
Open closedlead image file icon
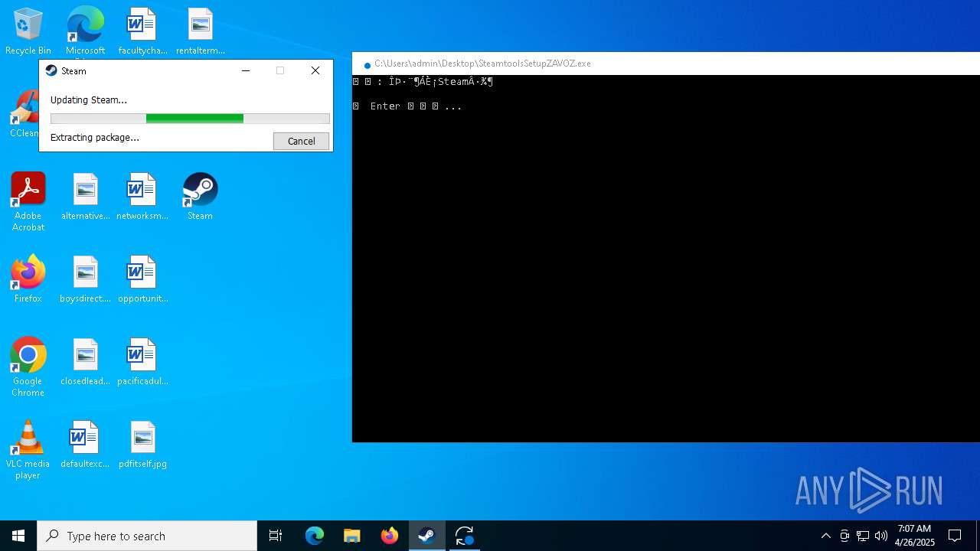(x=85, y=363)
